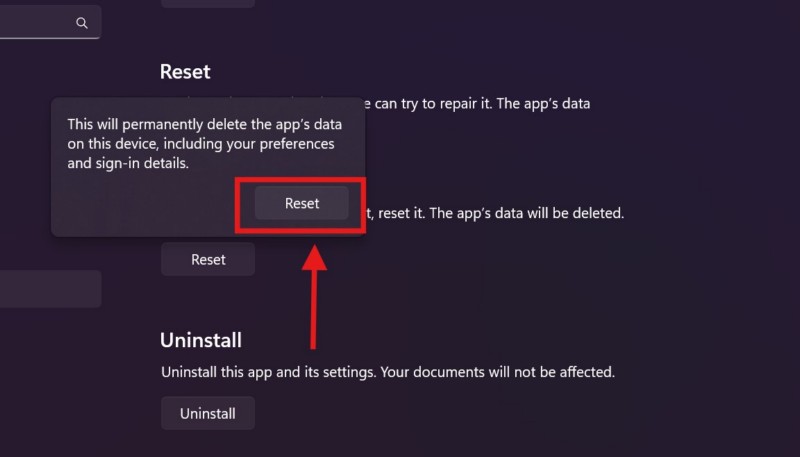The image size is (800, 457).
Task: Select the highlighted sidebar item at left
Action: click(50, 288)
